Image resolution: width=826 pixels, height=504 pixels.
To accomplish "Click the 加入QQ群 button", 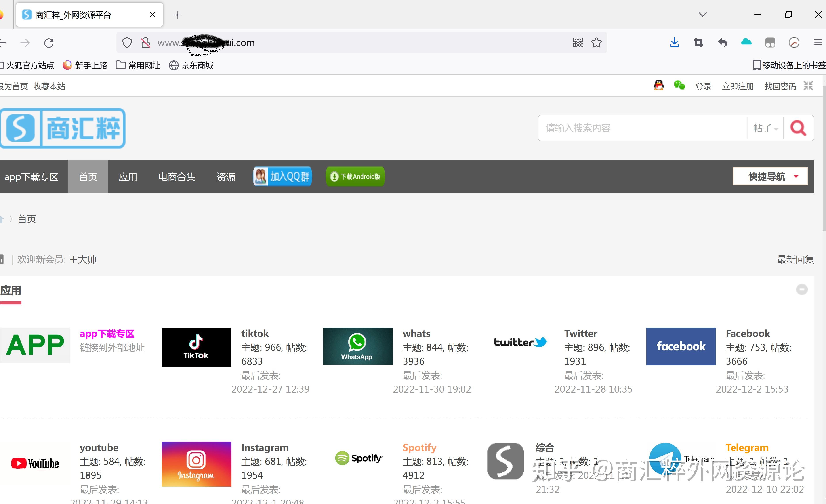I will (282, 176).
